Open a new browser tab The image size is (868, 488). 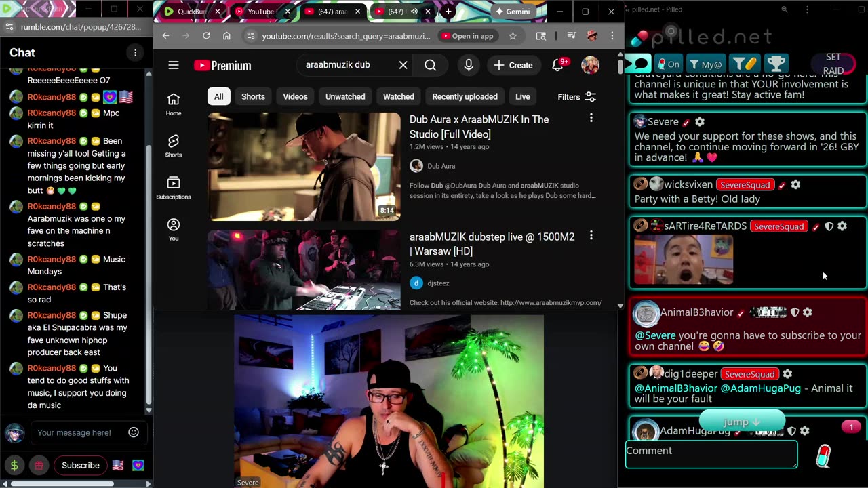click(x=448, y=12)
